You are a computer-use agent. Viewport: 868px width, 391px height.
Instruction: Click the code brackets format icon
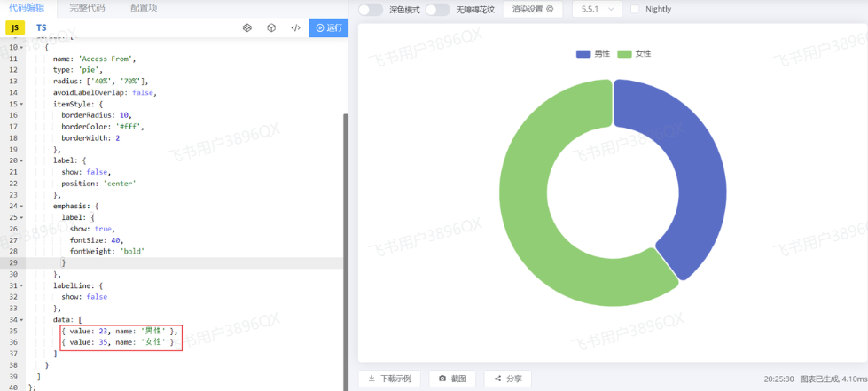(295, 27)
